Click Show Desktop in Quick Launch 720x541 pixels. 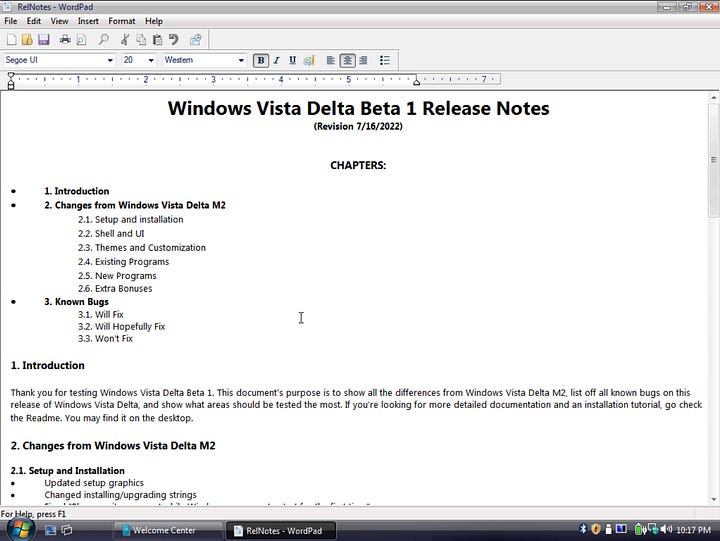coord(51,530)
